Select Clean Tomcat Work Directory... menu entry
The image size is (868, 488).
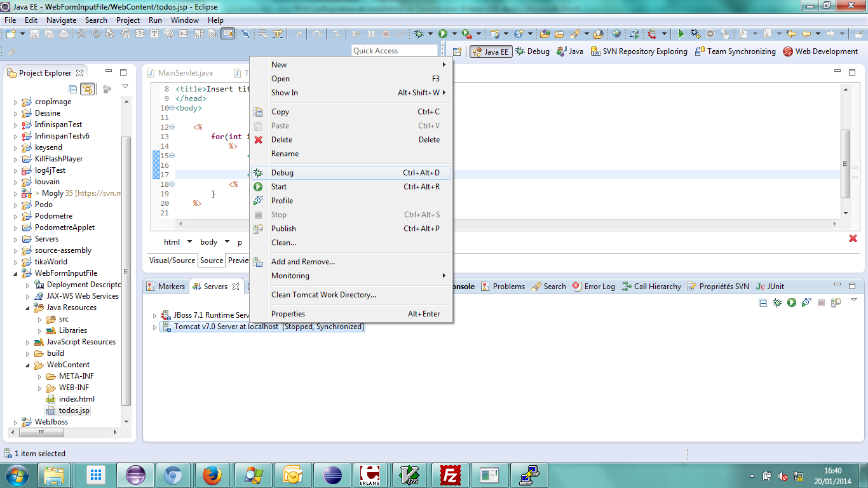coord(351,295)
